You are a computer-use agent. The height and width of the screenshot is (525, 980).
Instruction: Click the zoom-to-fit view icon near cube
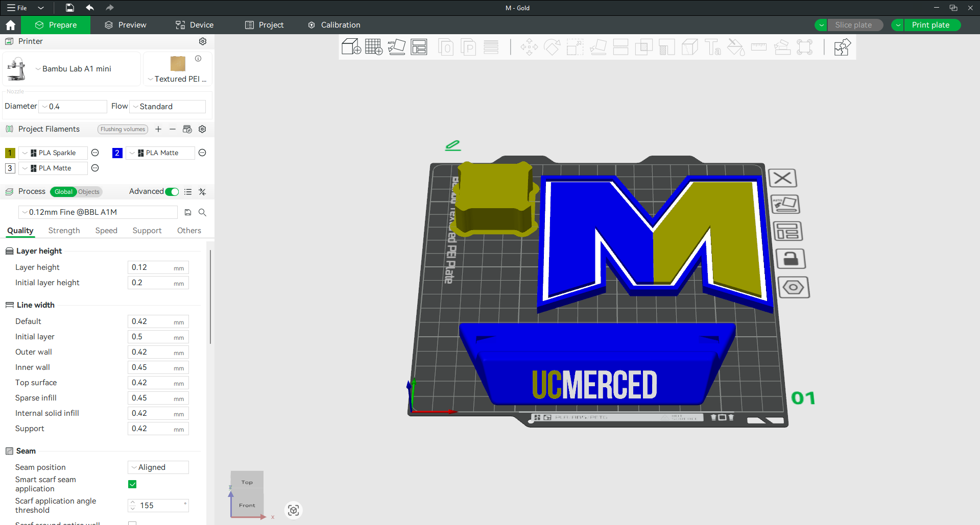[293, 510]
